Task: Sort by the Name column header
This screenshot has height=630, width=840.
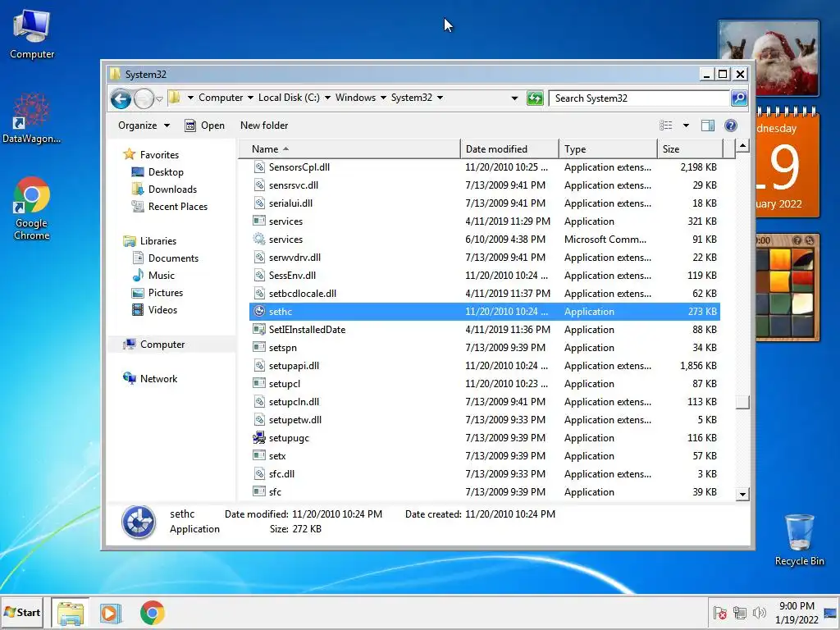Action: click(349, 149)
